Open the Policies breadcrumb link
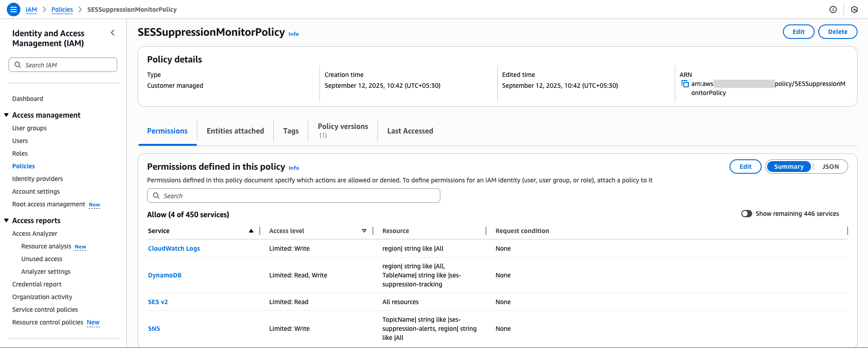Image resolution: width=868 pixels, height=348 pixels. coord(62,10)
